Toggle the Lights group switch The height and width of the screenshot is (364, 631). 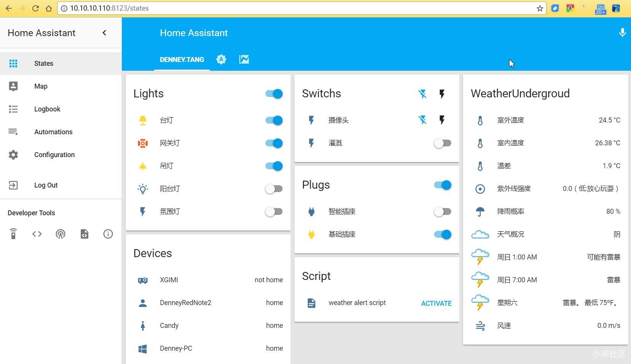(x=274, y=94)
